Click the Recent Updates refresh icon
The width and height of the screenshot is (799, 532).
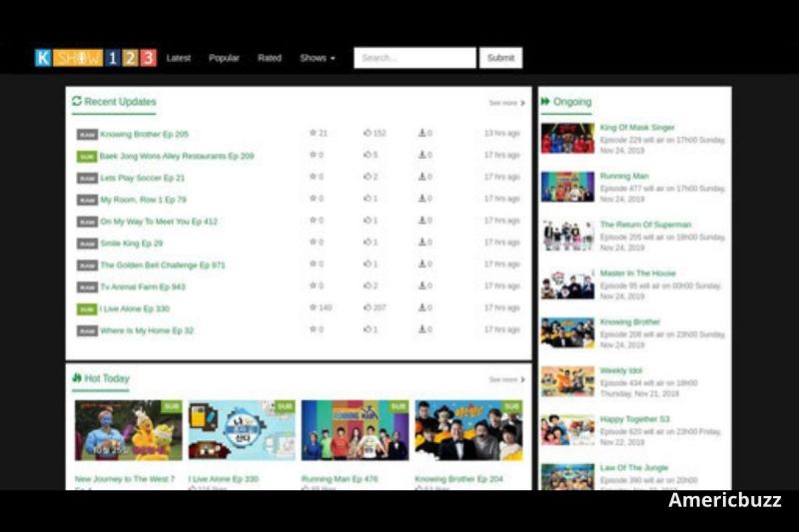77,101
